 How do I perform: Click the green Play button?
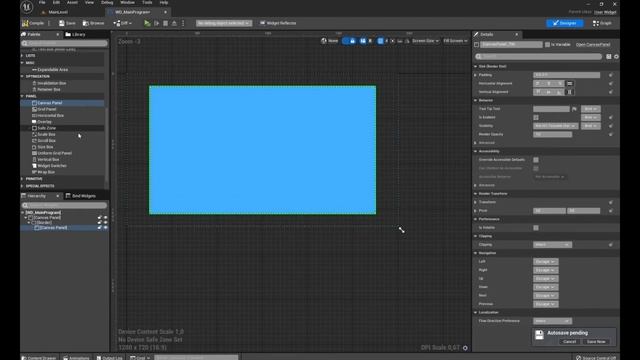(147, 23)
